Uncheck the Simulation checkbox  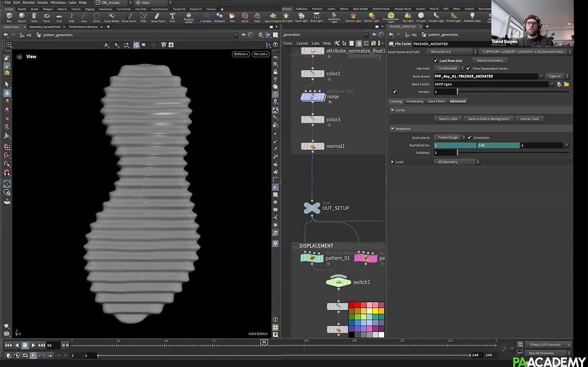470,138
